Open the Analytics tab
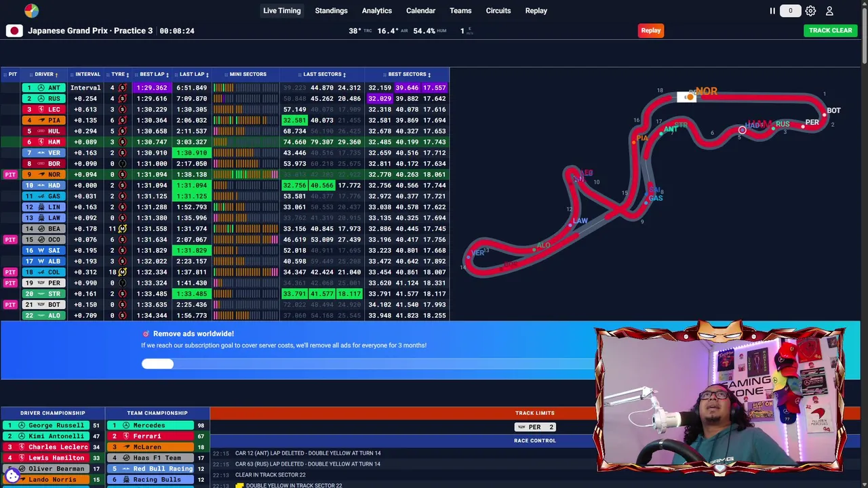The image size is (868, 488). click(376, 11)
